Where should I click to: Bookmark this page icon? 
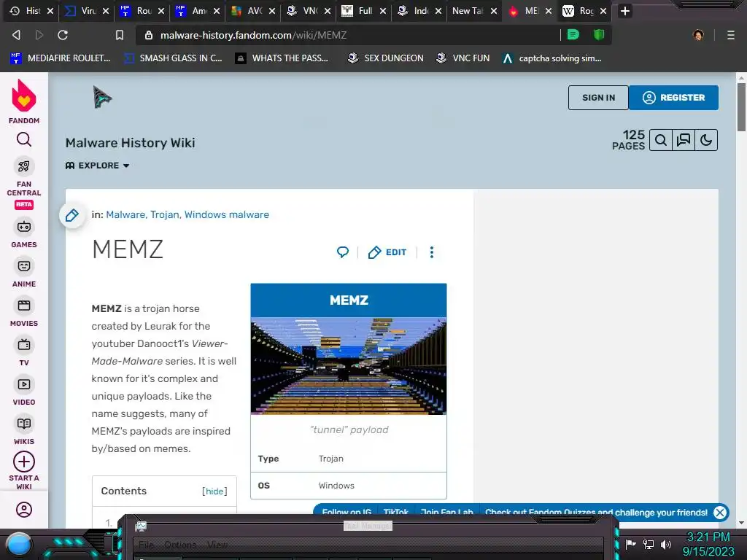(x=120, y=35)
